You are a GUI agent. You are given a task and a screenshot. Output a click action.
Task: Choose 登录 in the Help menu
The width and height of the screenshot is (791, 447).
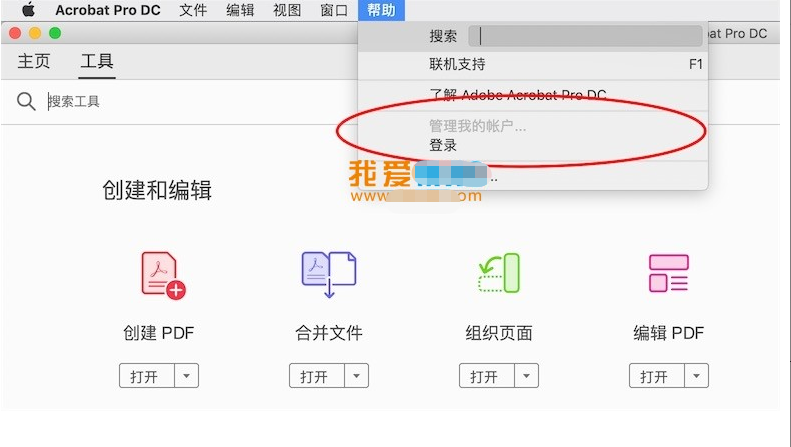coord(533,145)
